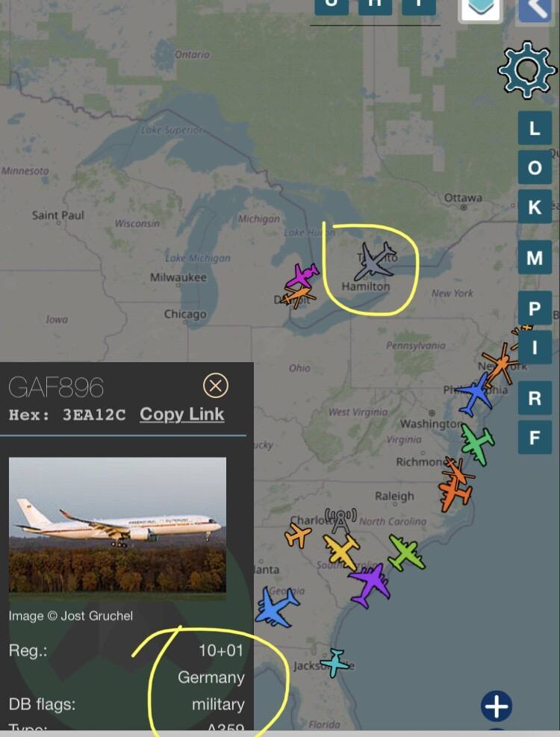
Task: Close the GAF896 aircraft info panel
Action: [216, 386]
